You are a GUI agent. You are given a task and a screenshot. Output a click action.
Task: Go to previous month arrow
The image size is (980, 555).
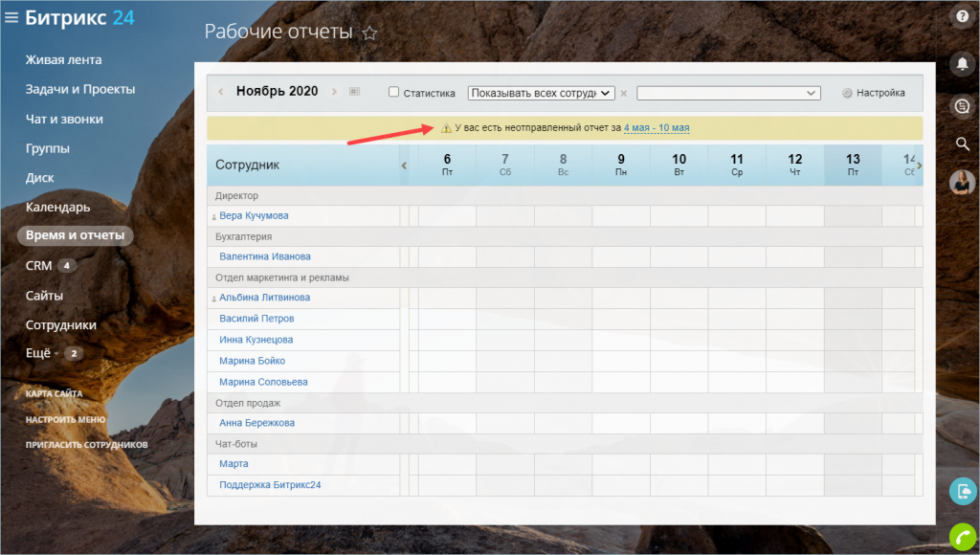221,92
